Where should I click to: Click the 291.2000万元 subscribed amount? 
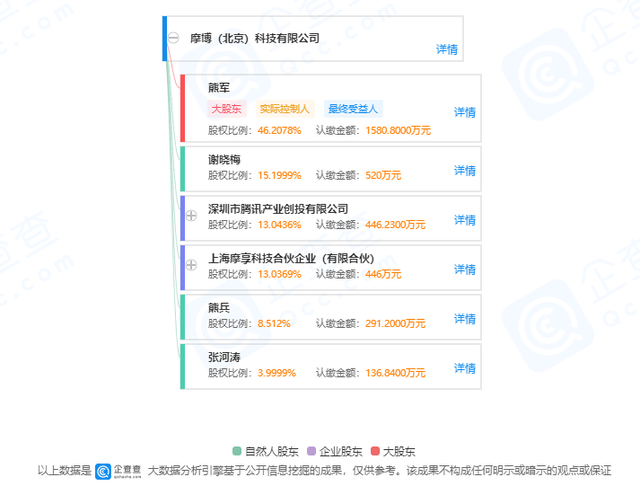pos(396,324)
